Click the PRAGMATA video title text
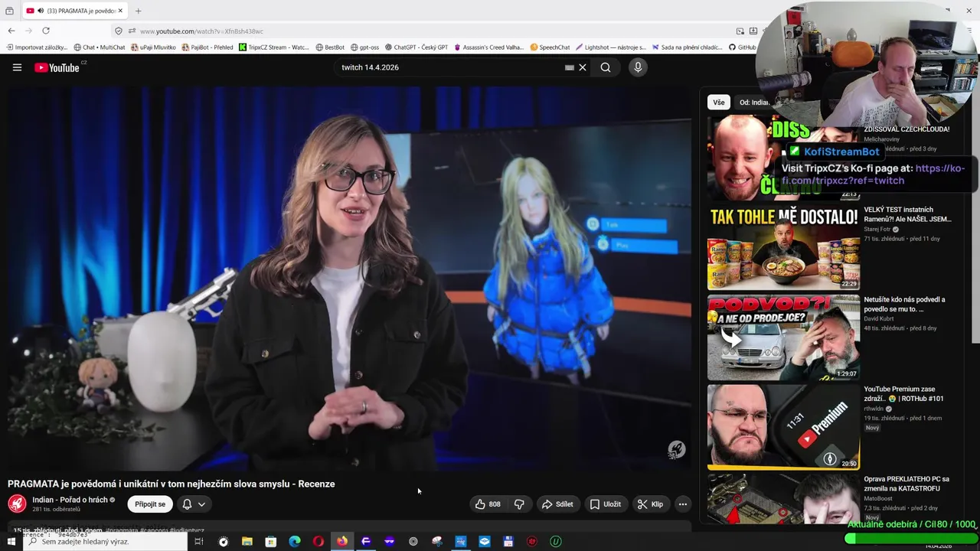Image resolution: width=980 pixels, height=551 pixels. [x=171, y=484]
